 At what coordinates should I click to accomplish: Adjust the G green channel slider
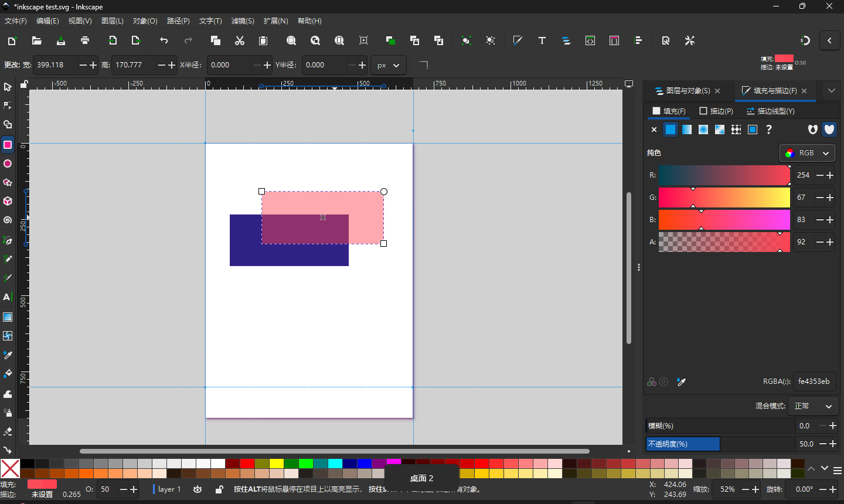pos(724,197)
